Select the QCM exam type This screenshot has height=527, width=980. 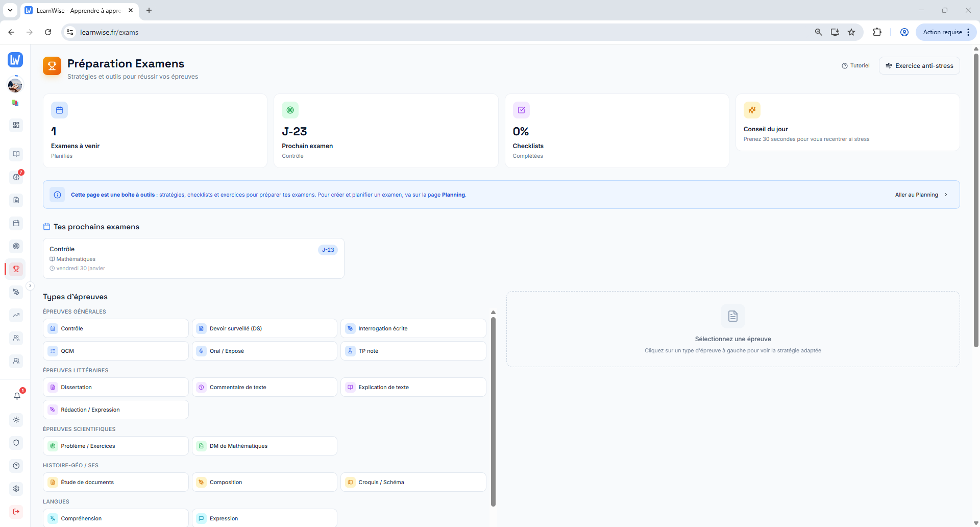pyautogui.click(x=116, y=351)
